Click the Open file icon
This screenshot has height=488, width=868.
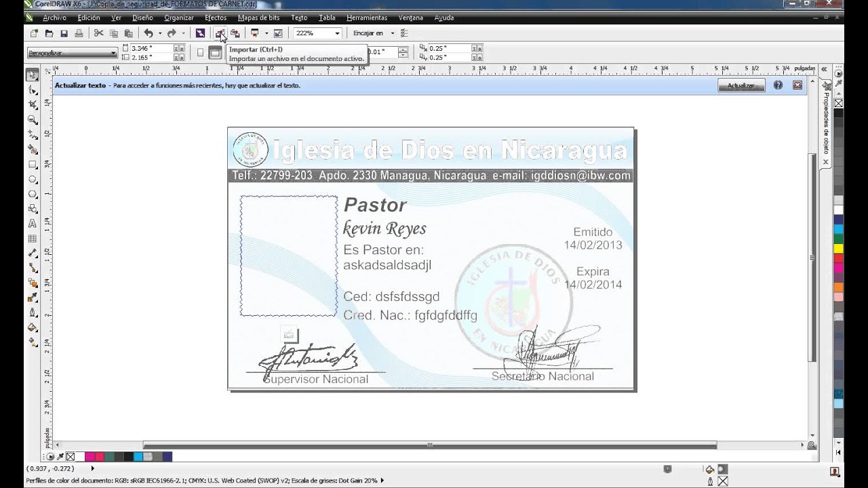(49, 33)
